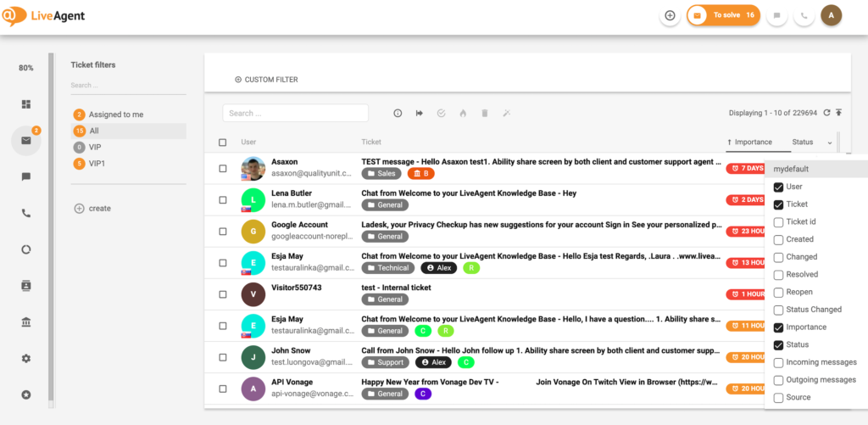Uncheck the Importance column checkbox

[778, 327]
